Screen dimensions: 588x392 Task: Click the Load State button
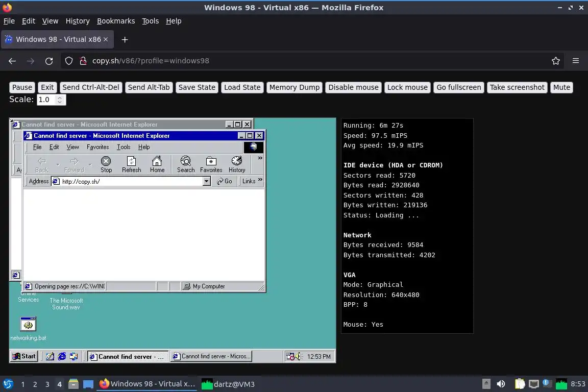tap(242, 87)
